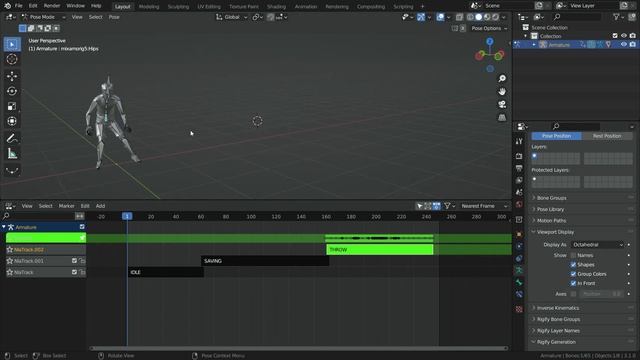This screenshot has width=640, height=360.
Task: Open the File menu
Action: click(x=18, y=6)
